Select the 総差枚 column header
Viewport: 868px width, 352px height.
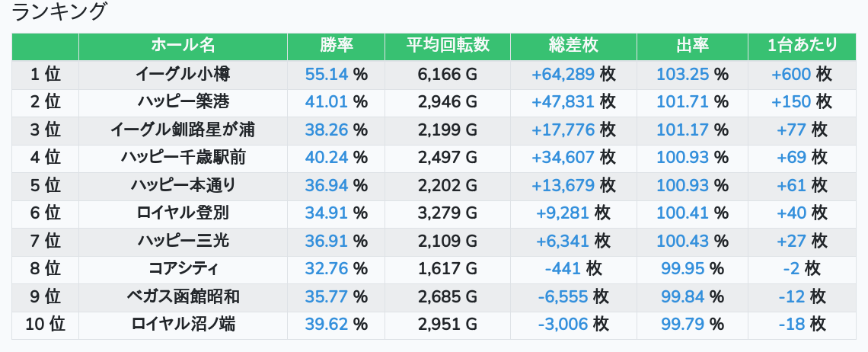coord(573,46)
